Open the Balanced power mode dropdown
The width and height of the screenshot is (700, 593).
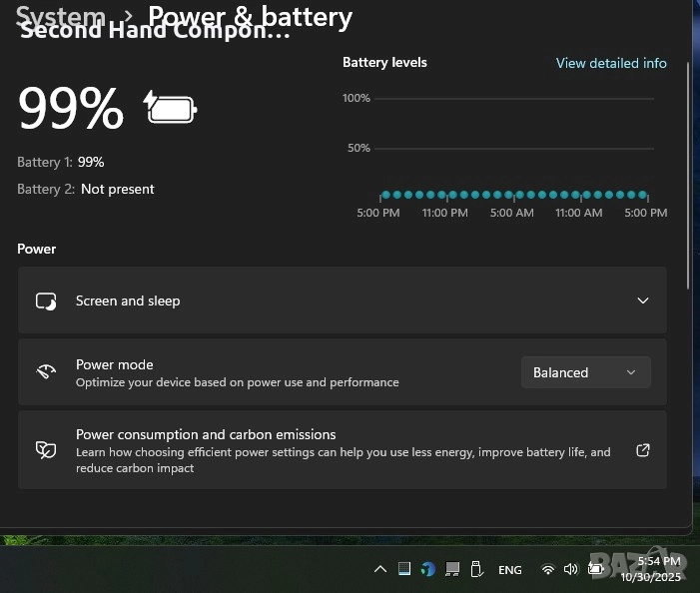pyautogui.click(x=585, y=372)
